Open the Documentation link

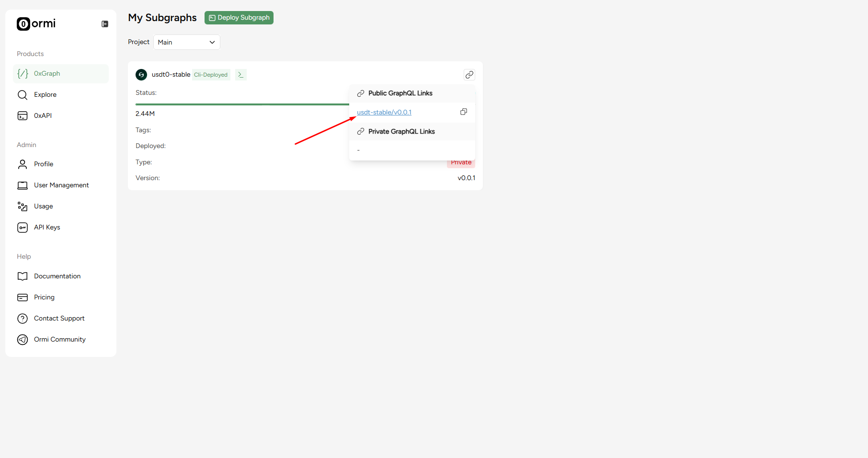57,276
